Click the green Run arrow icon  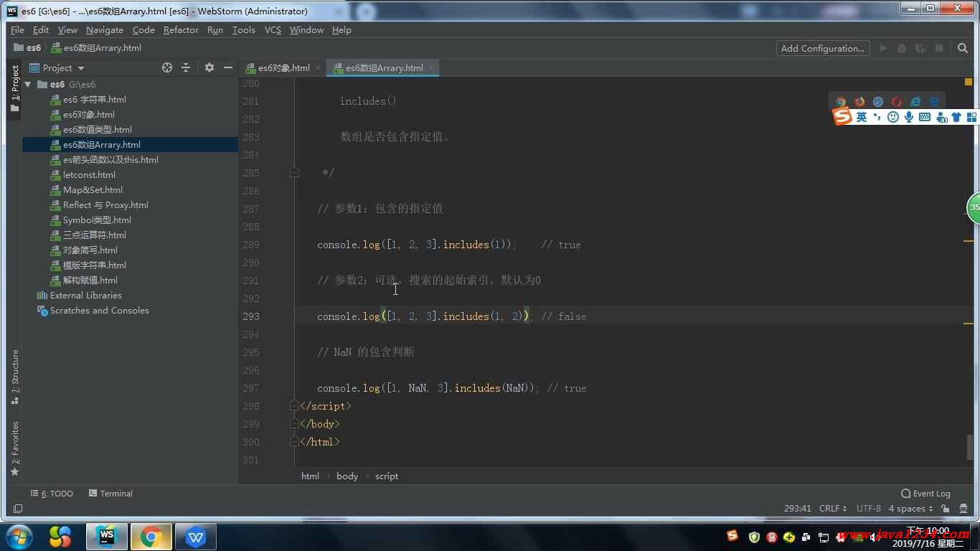[x=883, y=48]
